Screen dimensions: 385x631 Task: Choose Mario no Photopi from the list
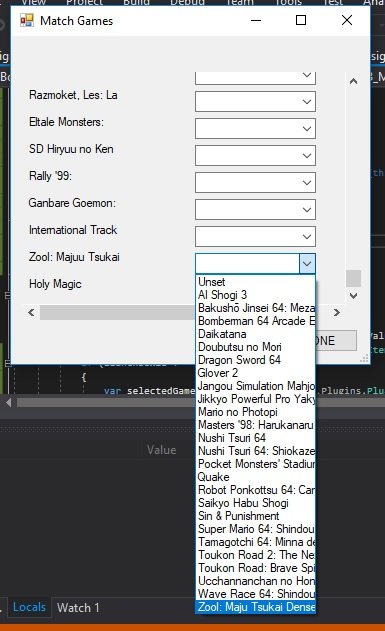pyautogui.click(x=255, y=412)
